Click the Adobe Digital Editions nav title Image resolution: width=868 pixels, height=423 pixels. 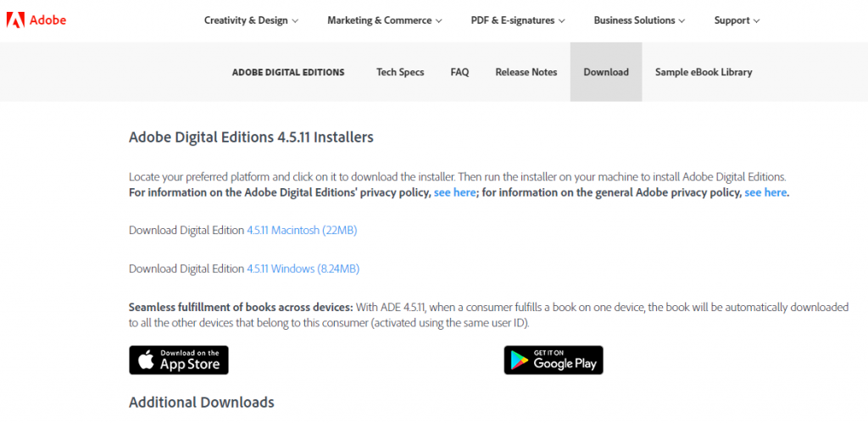[x=288, y=72]
